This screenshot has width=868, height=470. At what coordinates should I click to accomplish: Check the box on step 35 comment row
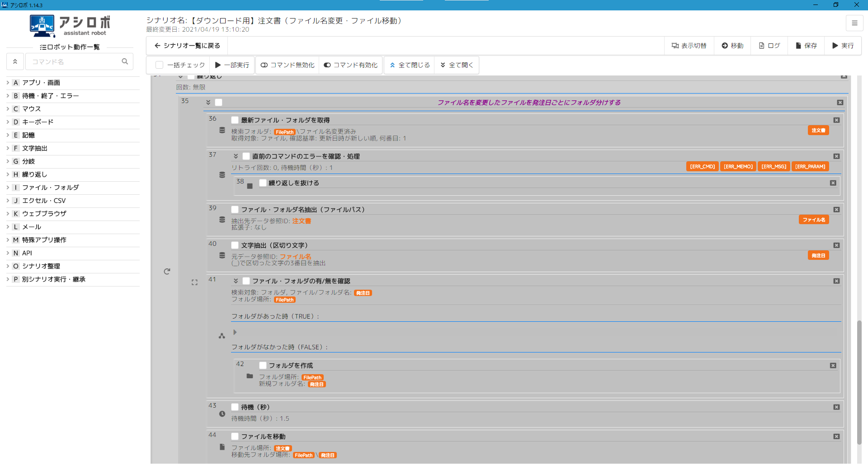click(x=218, y=103)
